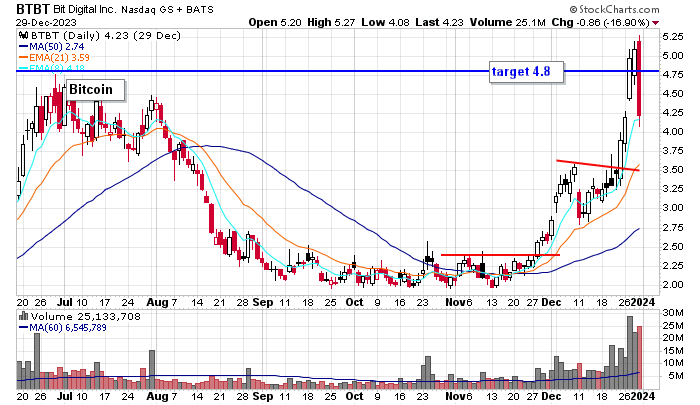700x405 pixels.
Task: Click the 10M volume axis label
Action: 673,363
